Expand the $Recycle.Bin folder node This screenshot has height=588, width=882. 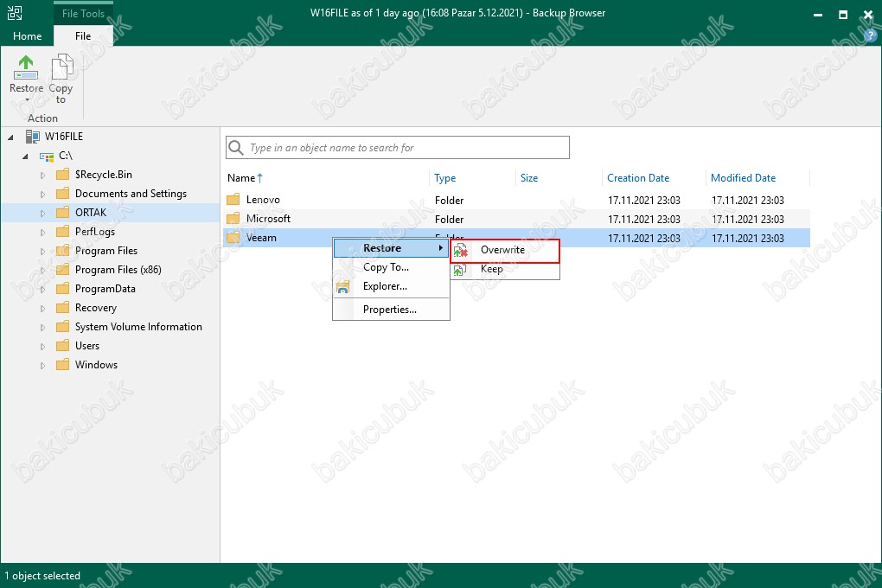pos(42,176)
